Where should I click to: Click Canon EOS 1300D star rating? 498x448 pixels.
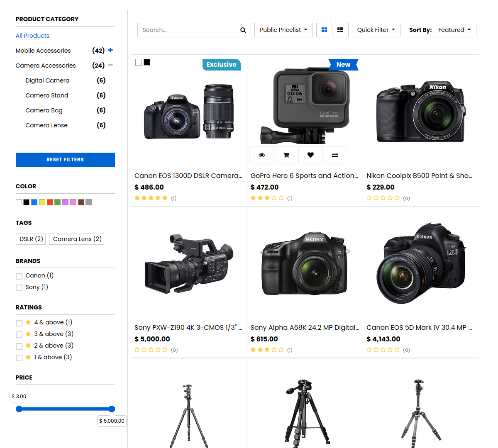click(x=151, y=198)
